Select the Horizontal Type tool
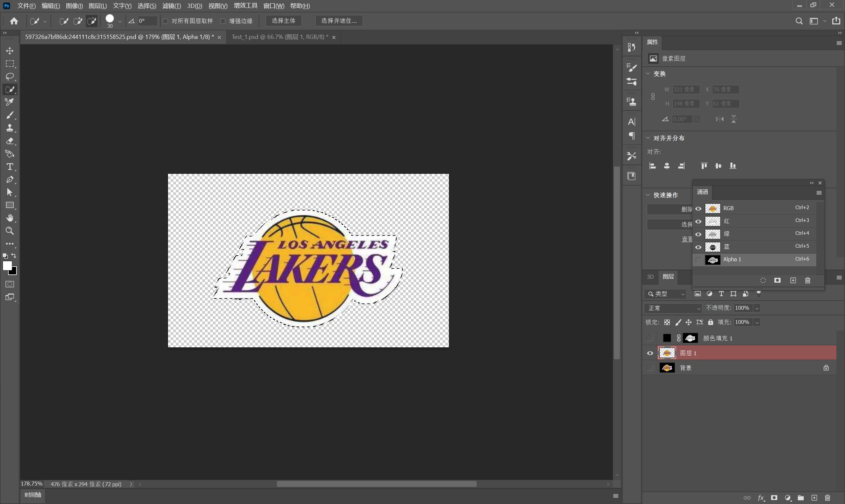845x504 pixels. (x=10, y=167)
